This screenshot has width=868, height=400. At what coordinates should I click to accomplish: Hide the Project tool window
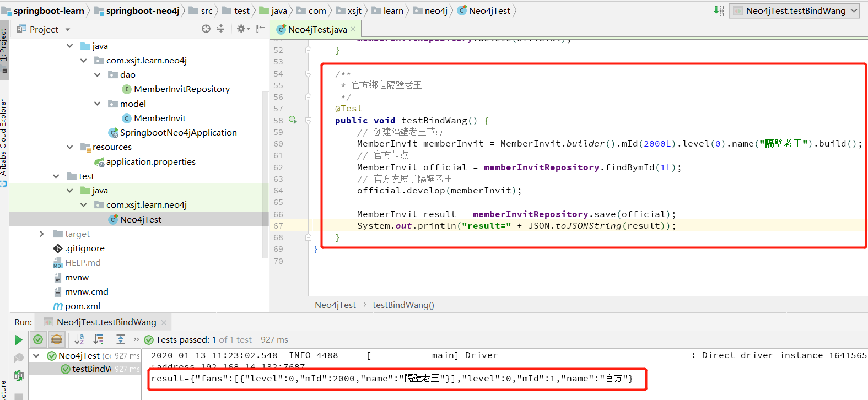[260, 29]
